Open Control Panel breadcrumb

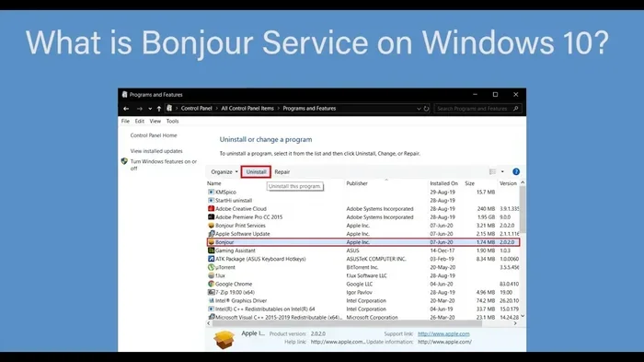point(196,108)
